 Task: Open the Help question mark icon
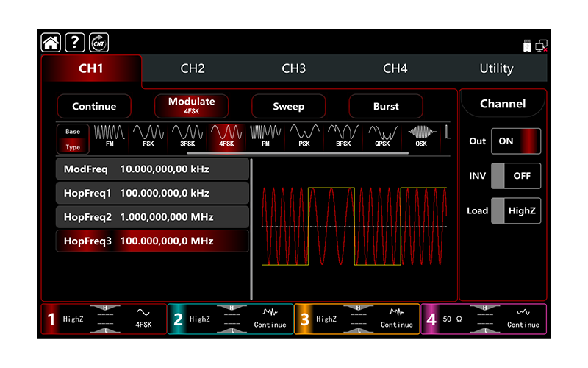click(75, 43)
